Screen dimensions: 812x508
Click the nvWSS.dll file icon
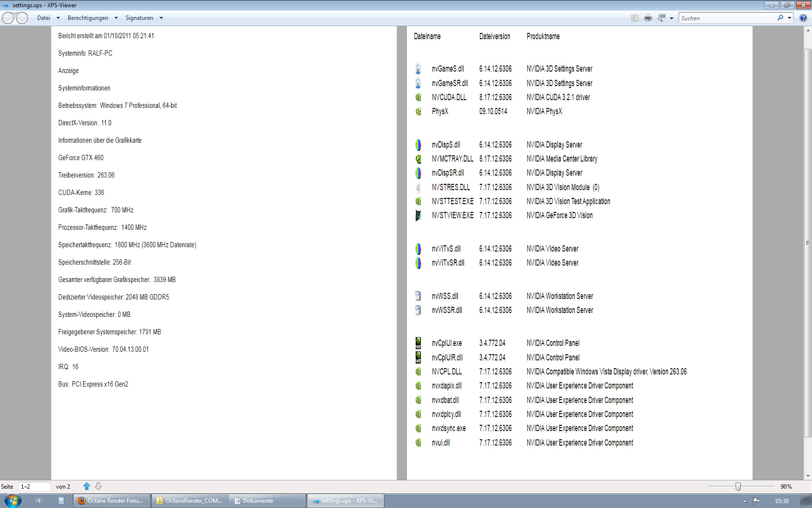[x=418, y=296]
